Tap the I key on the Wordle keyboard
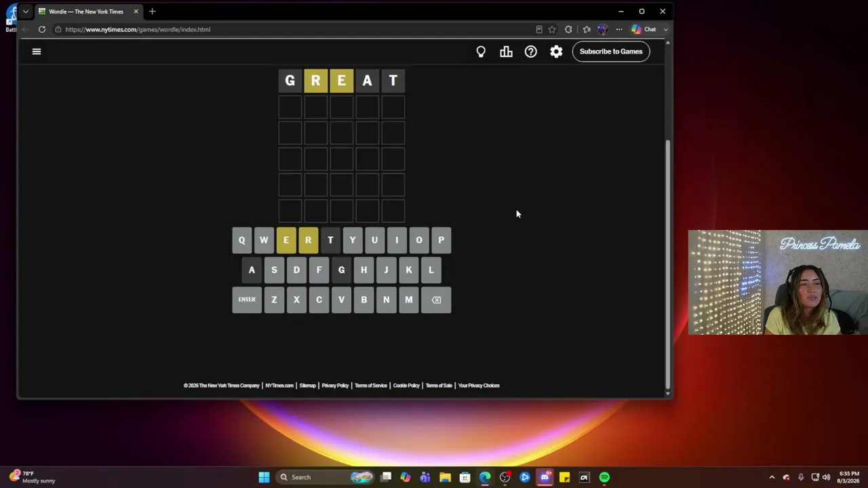868x488 pixels. click(397, 240)
